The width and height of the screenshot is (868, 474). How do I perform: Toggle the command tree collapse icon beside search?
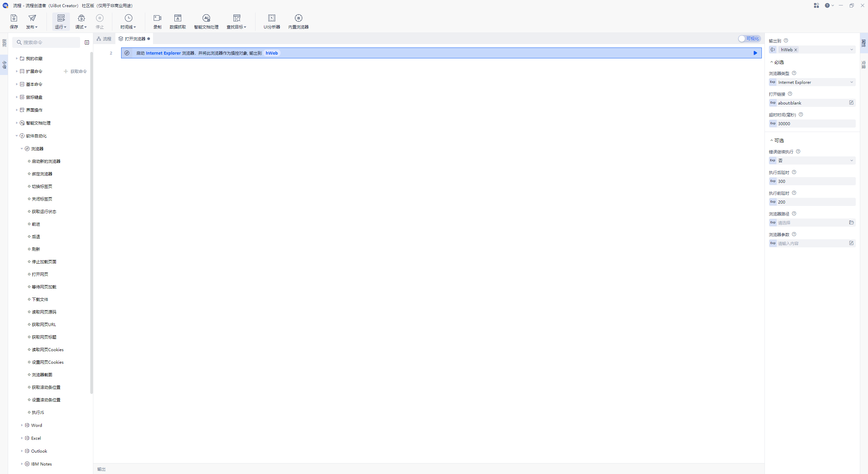87,42
